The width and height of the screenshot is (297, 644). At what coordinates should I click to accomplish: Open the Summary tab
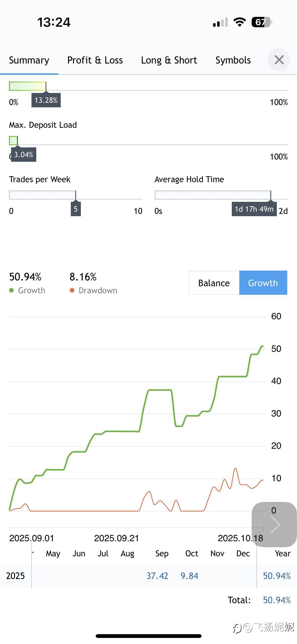[x=29, y=60]
